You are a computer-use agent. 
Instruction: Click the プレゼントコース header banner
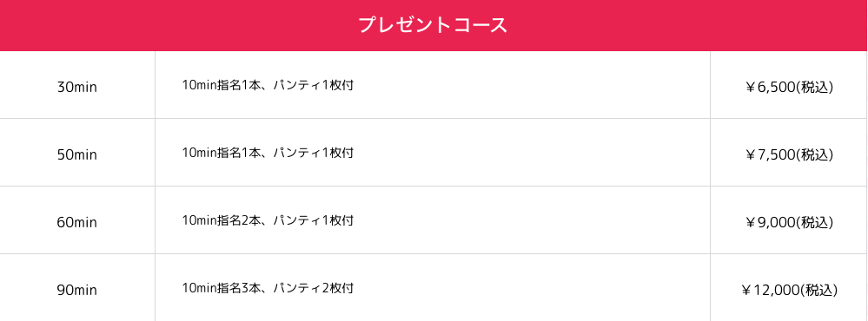(x=434, y=25)
